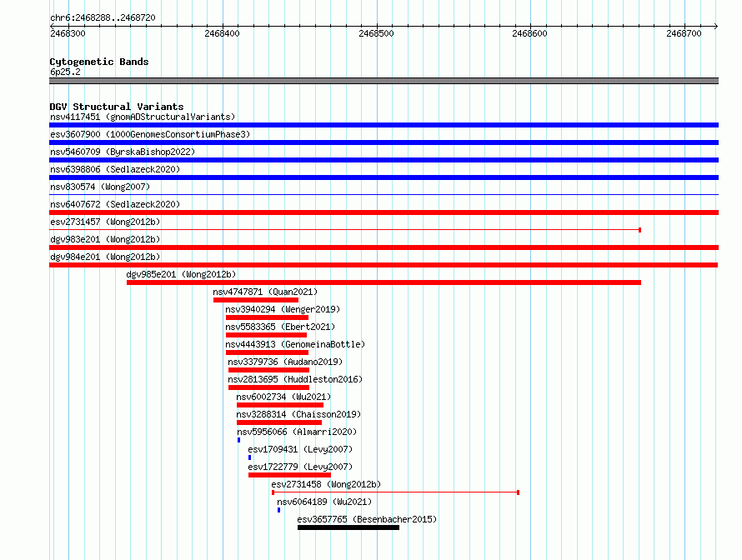The width and height of the screenshot is (742, 560).
Task: Click the small blue mark under nsv5956066
Action: (239, 440)
